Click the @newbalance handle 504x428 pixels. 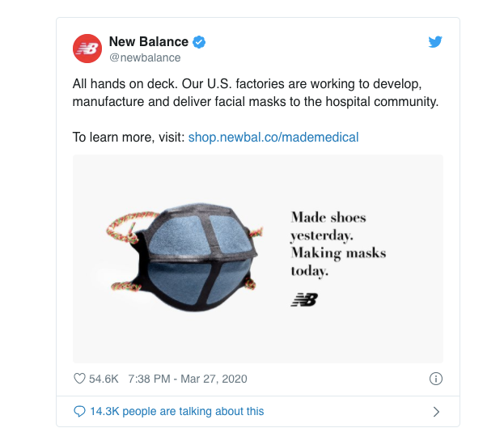tap(145, 58)
